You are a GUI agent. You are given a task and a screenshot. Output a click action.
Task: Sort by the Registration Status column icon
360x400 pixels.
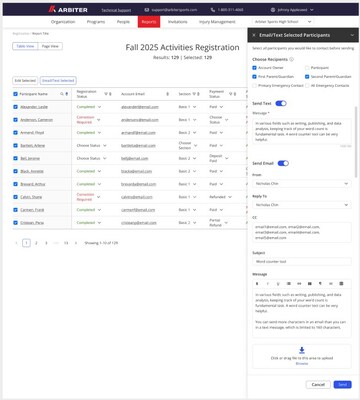pyautogui.click(x=110, y=94)
